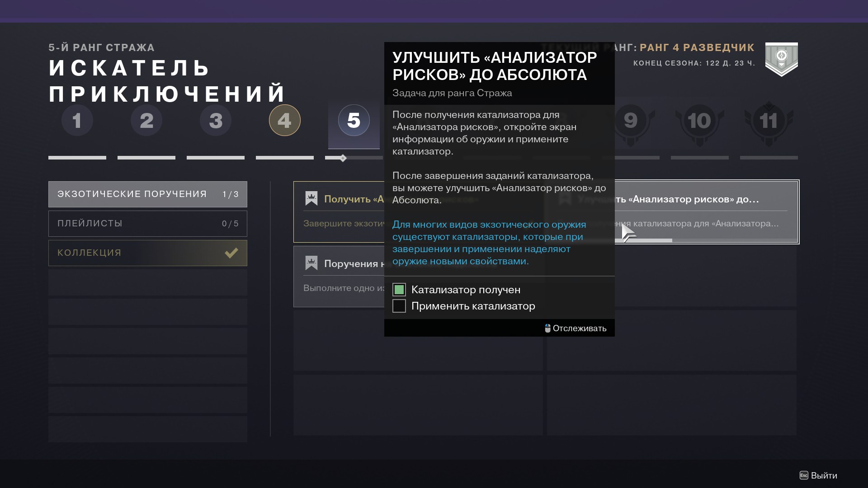Select Guardian rank 2 icon
Viewport: 868px width, 488px height.
coord(146,120)
